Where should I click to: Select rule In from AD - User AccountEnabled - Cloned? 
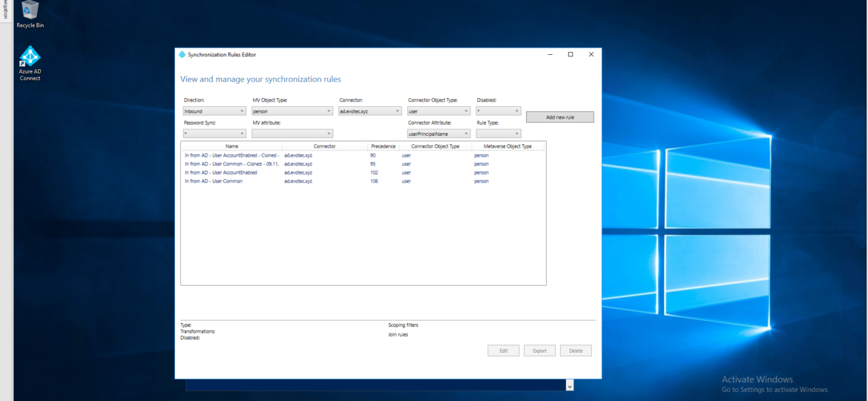(363, 156)
